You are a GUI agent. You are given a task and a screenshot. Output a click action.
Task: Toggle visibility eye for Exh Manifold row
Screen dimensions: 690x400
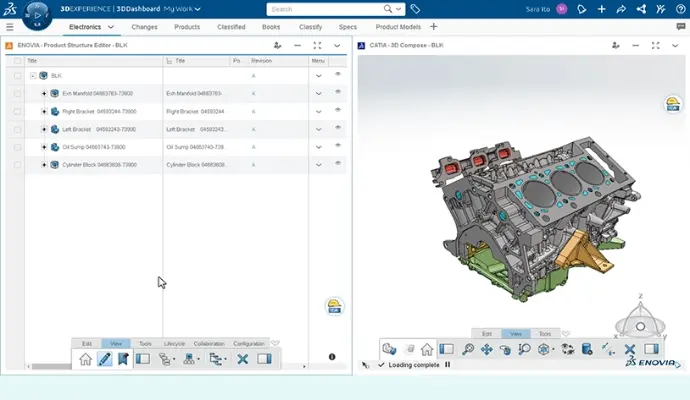(338, 92)
